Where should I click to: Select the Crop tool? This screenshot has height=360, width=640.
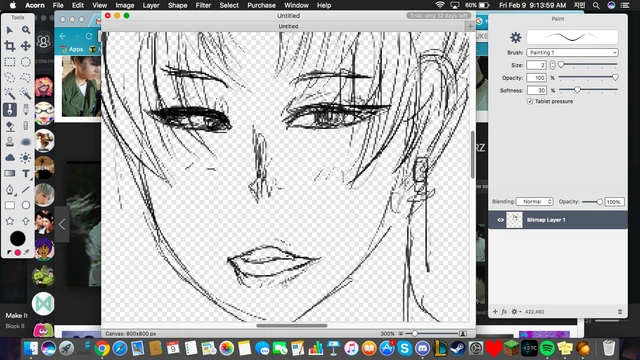(10, 46)
